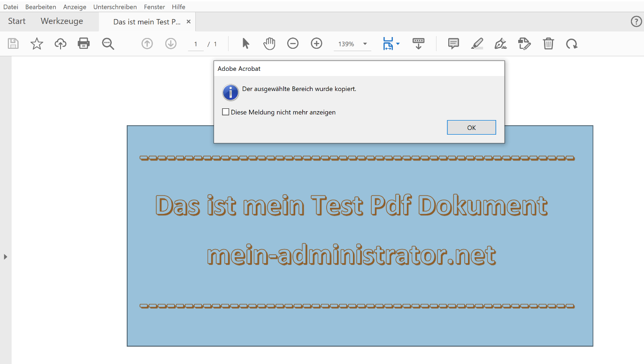This screenshot has height=364, width=644.
Task: Click the 'Adobe Acrobat' dialog title bar
Action: pyautogui.click(x=359, y=68)
